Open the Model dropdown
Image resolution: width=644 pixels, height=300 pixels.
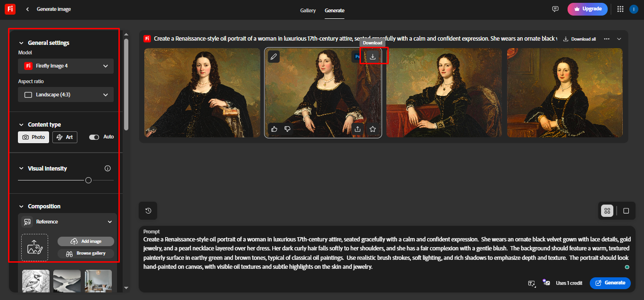click(65, 66)
